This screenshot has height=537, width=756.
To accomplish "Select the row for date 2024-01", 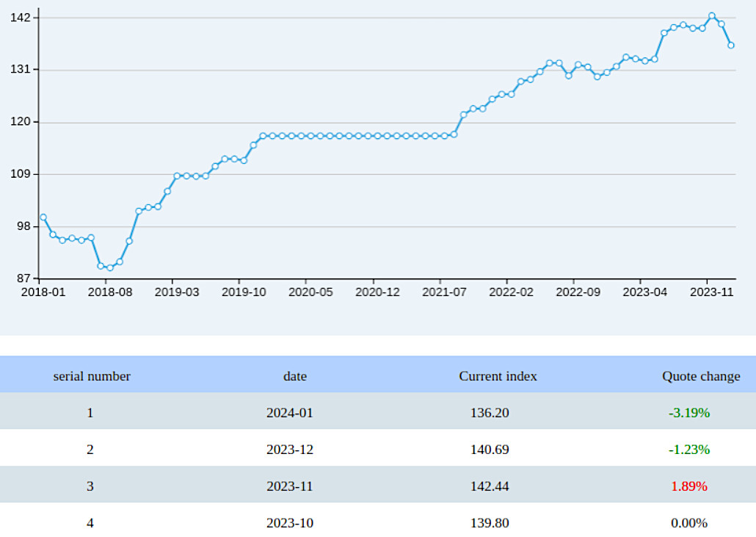I will [x=295, y=413].
